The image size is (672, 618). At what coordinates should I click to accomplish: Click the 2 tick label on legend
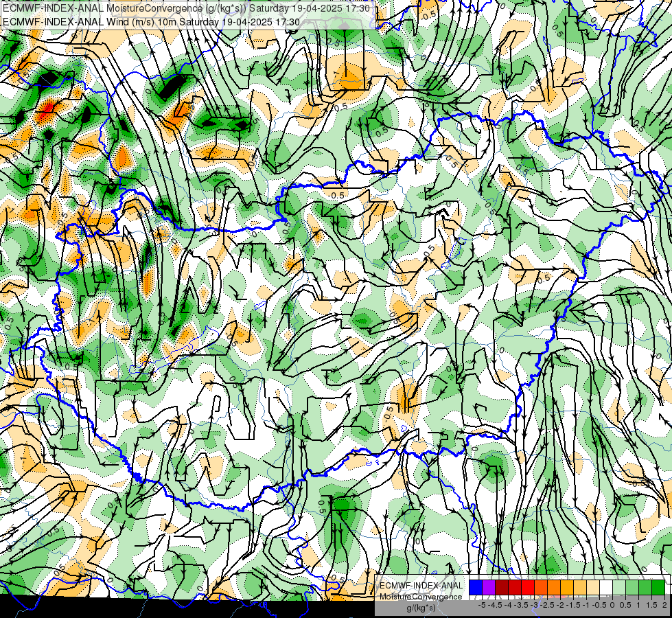coord(664,605)
